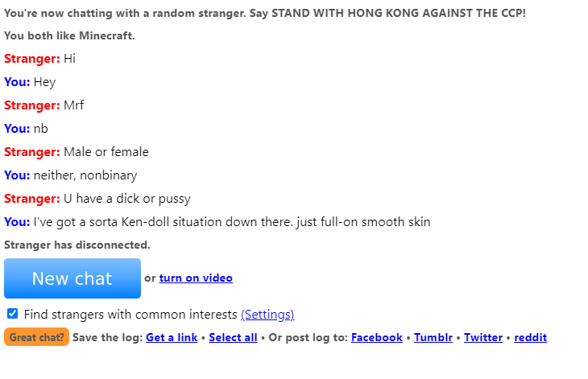Post the chat log to Twitter
Screen dimensions: 588x379
coord(483,337)
